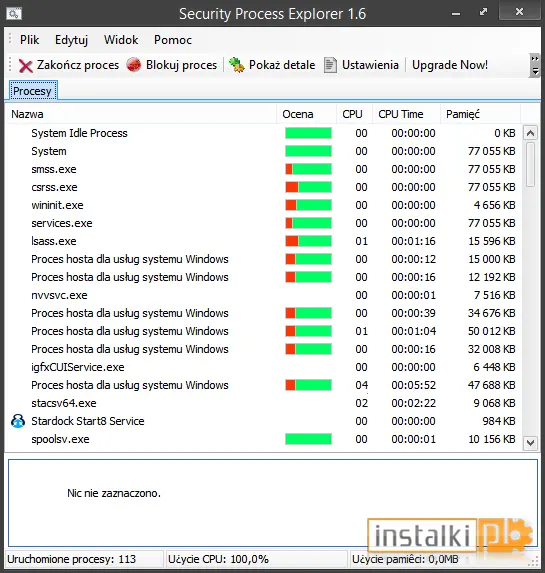Click the 00:05:52 CPU time value

413,385
